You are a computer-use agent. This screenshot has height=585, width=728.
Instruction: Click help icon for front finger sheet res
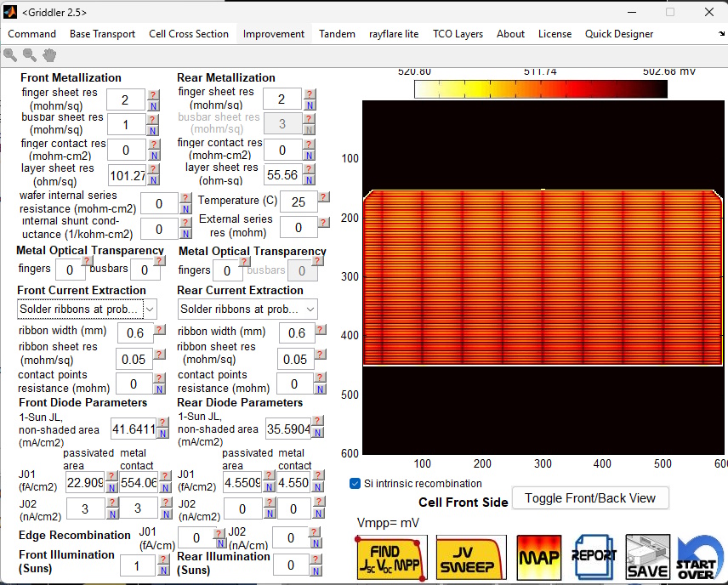[x=153, y=94]
